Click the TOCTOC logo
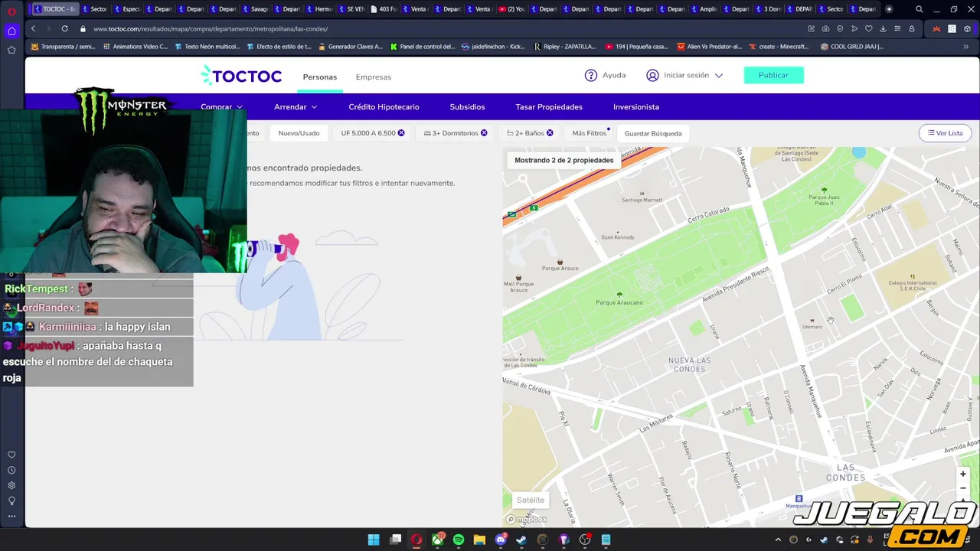The image size is (980, 551). click(241, 76)
